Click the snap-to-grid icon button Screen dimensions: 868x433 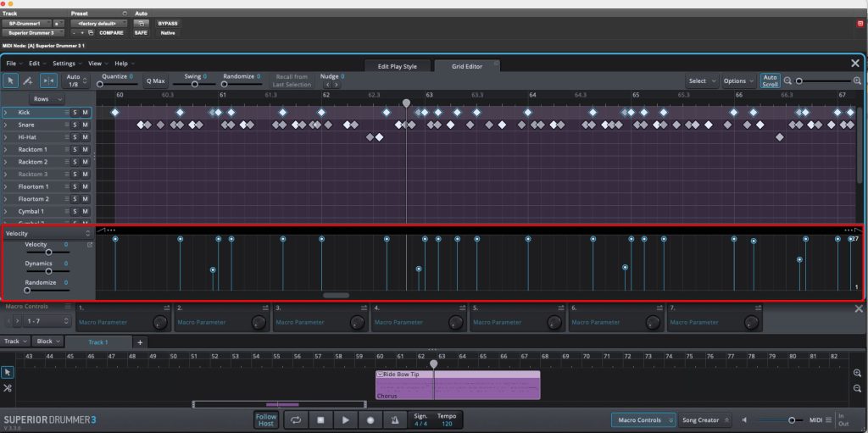tap(48, 80)
